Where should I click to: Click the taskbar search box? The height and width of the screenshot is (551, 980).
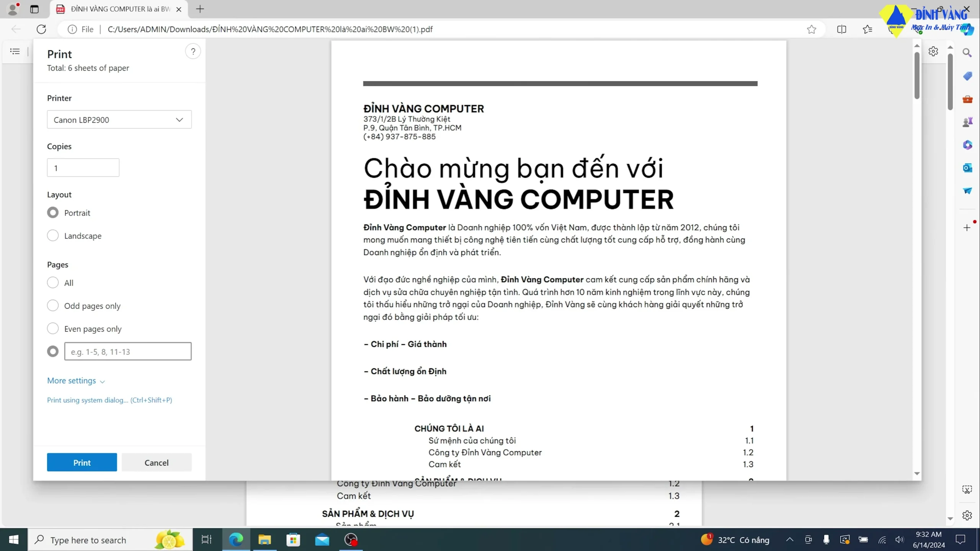[x=110, y=540]
